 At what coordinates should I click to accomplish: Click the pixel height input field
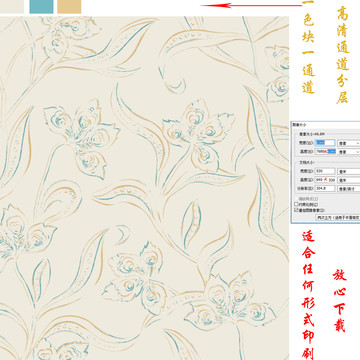point(325,151)
